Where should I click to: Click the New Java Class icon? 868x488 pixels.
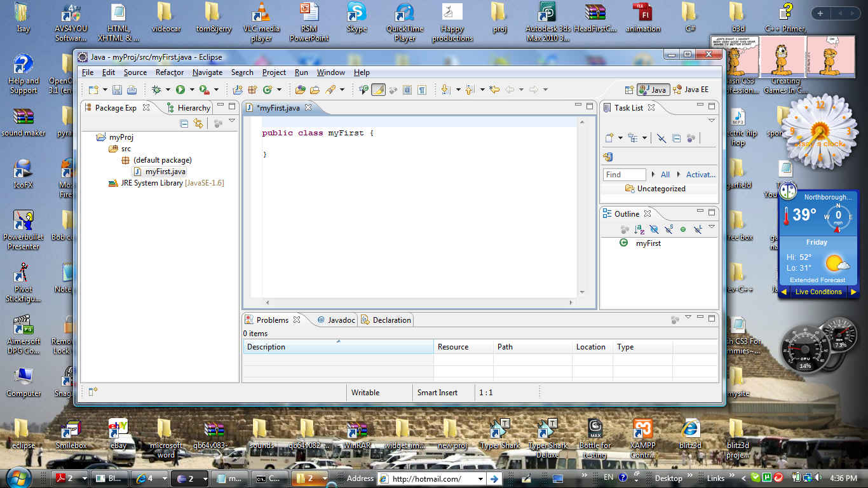click(x=267, y=90)
